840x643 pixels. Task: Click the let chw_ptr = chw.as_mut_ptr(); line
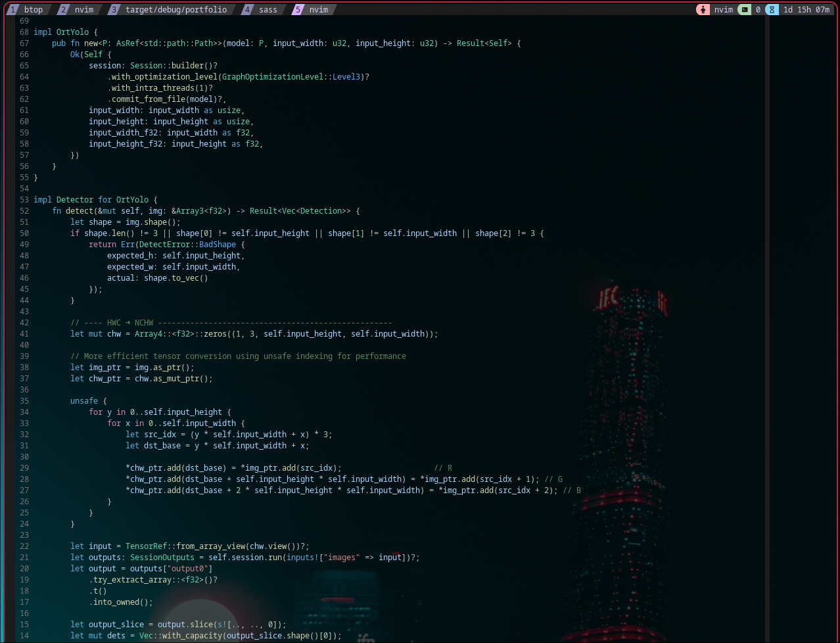[x=141, y=379]
